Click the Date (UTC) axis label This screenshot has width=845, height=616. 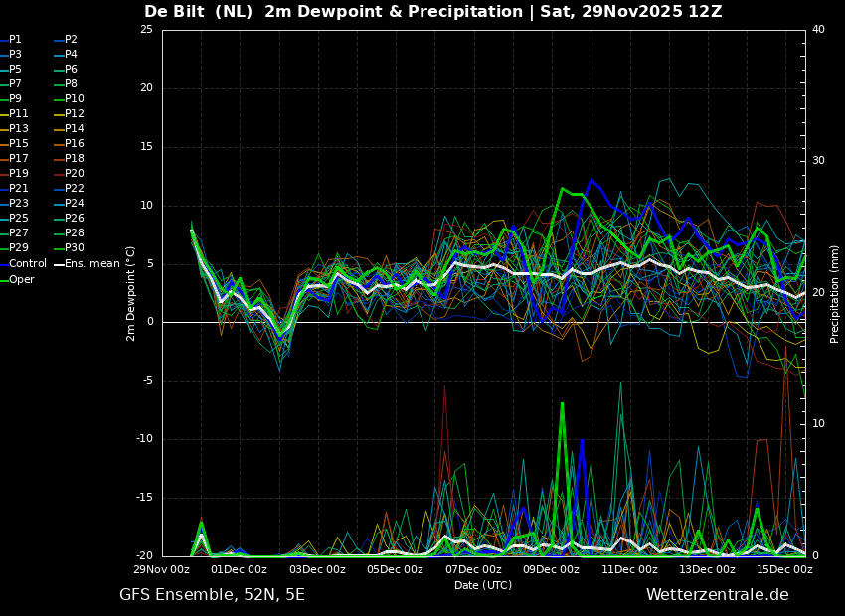tap(483, 585)
